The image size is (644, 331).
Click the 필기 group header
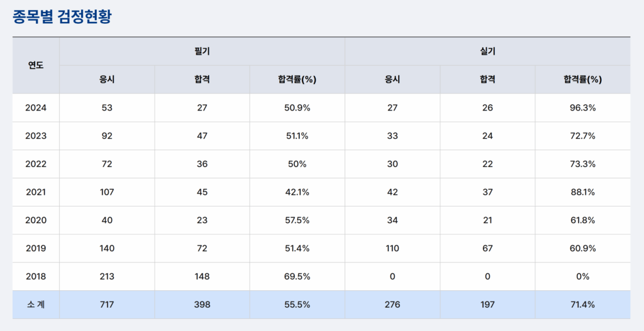(202, 51)
